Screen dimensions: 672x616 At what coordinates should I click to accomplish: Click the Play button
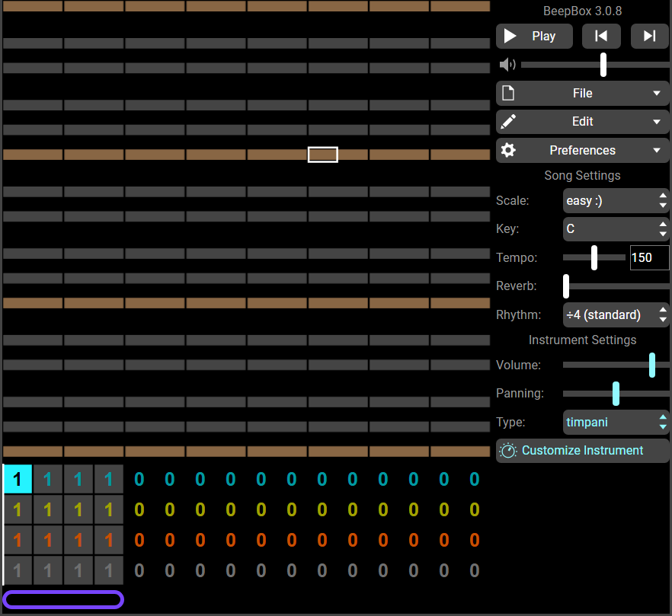[x=534, y=36]
